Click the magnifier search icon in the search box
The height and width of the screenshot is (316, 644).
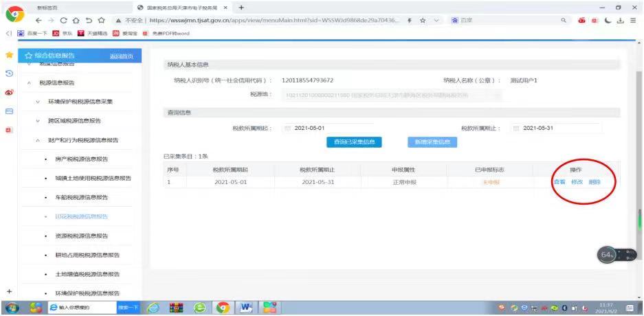[564, 21]
